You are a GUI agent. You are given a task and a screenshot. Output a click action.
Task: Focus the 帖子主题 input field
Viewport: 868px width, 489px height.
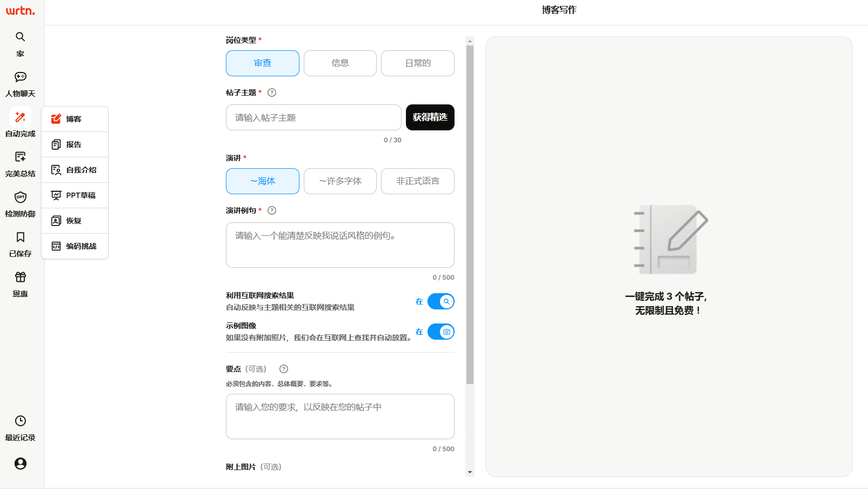[313, 117]
